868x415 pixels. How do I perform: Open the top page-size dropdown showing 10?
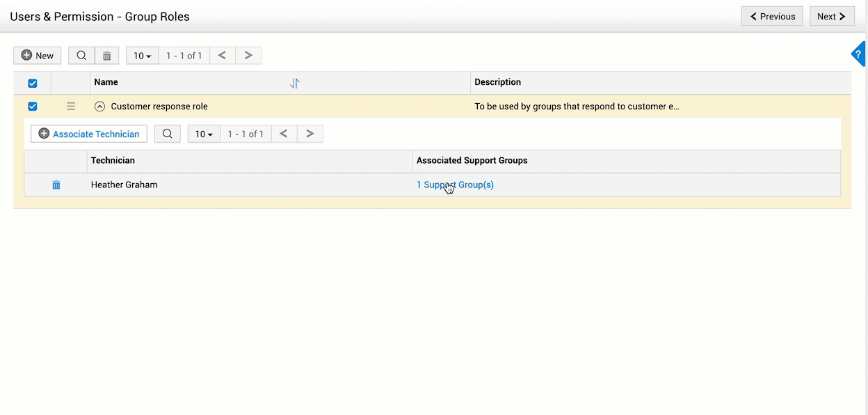click(142, 55)
